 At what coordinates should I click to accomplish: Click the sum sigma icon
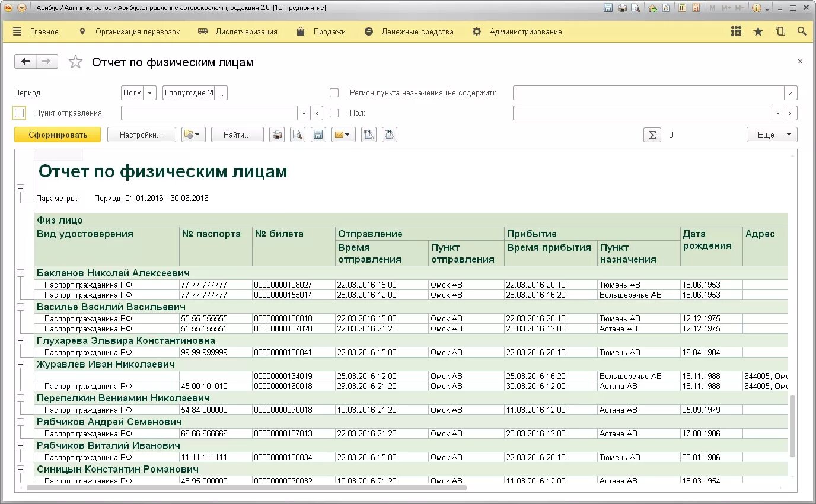pyautogui.click(x=652, y=135)
